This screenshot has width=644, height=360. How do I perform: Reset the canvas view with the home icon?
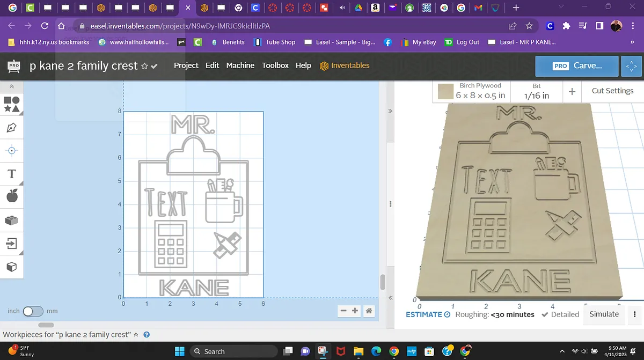[369, 311]
